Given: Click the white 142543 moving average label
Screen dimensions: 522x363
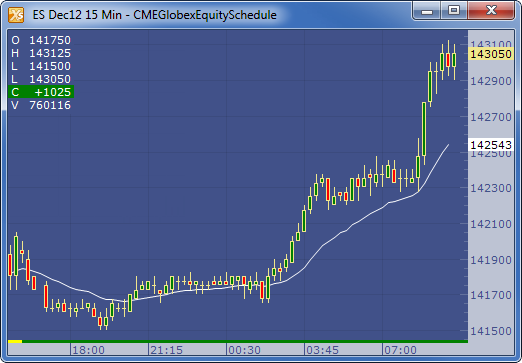Looking at the screenshot, I should pyautogui.click(x=491, y=145).
